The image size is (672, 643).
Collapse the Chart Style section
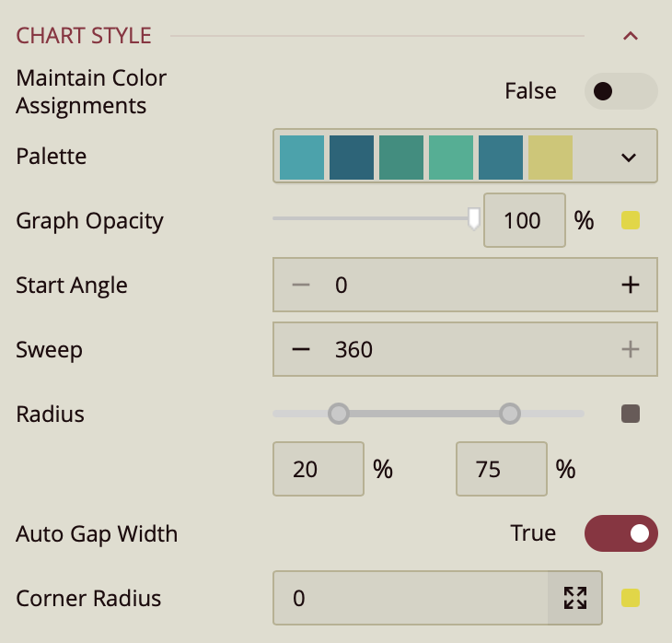click(x=631, y=37)
